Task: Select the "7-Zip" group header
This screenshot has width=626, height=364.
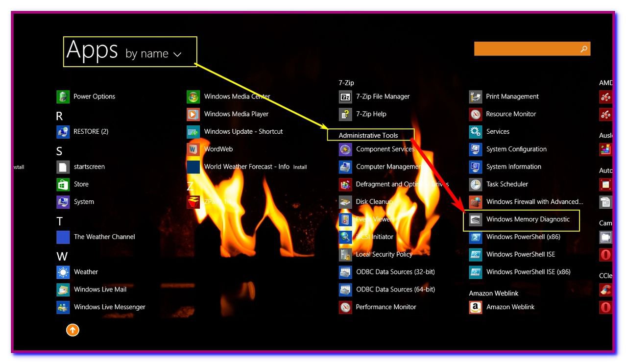Action: (346, 83)
